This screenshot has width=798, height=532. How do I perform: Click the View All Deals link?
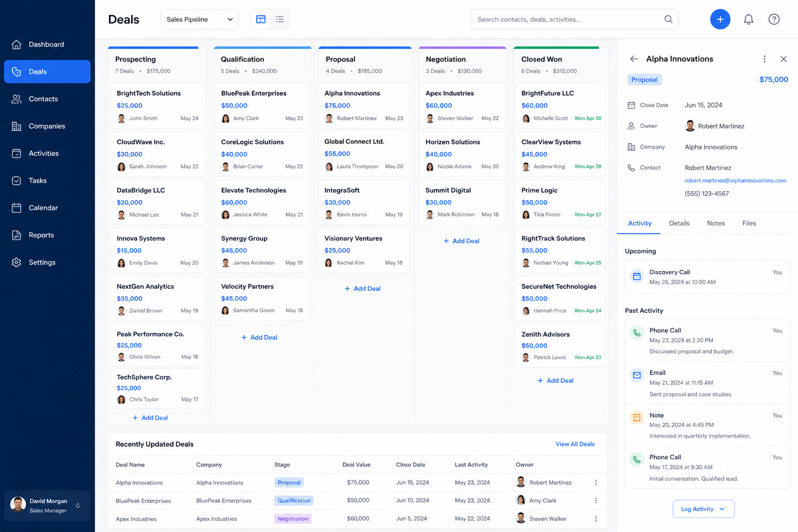coord(575,444)
